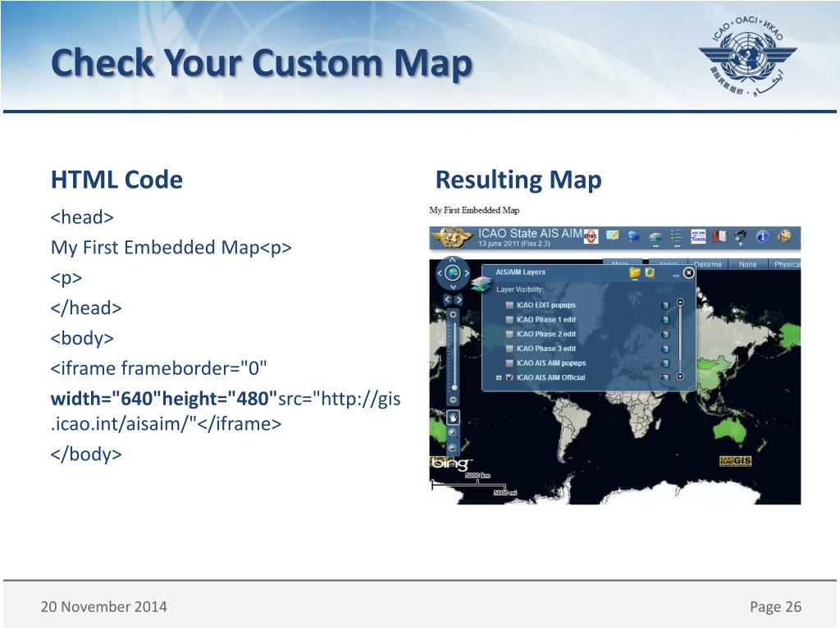Select the rubber-band zoom out tool

[x=453, y=448]
